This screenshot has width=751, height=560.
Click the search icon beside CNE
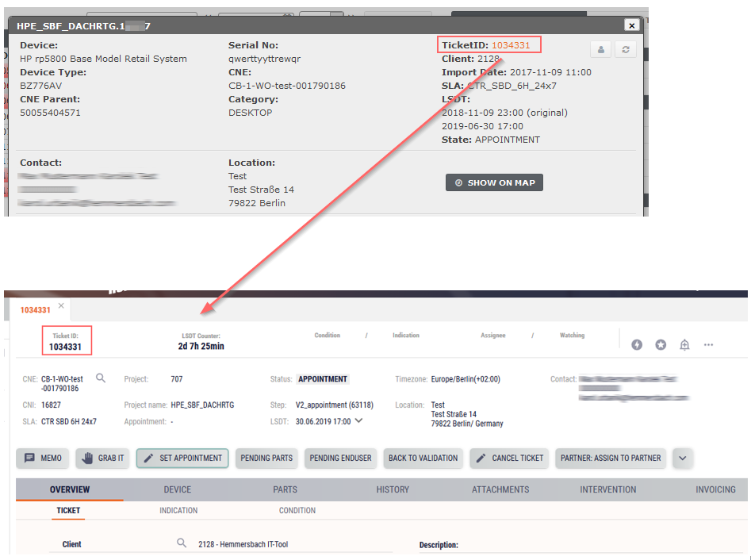(101, 378)
